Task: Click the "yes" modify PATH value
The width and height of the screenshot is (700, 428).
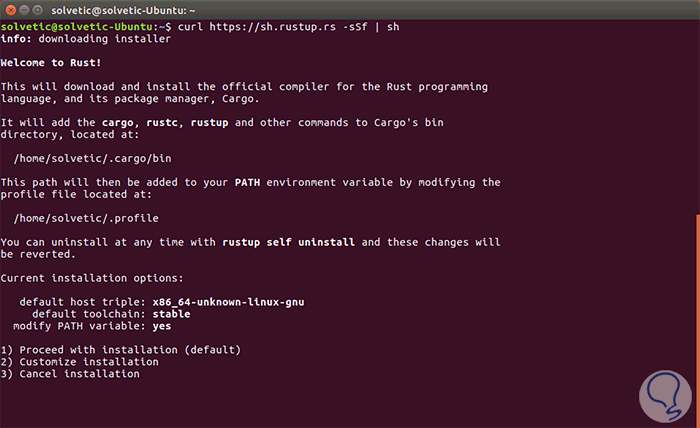Action: [x=160, y=326]
